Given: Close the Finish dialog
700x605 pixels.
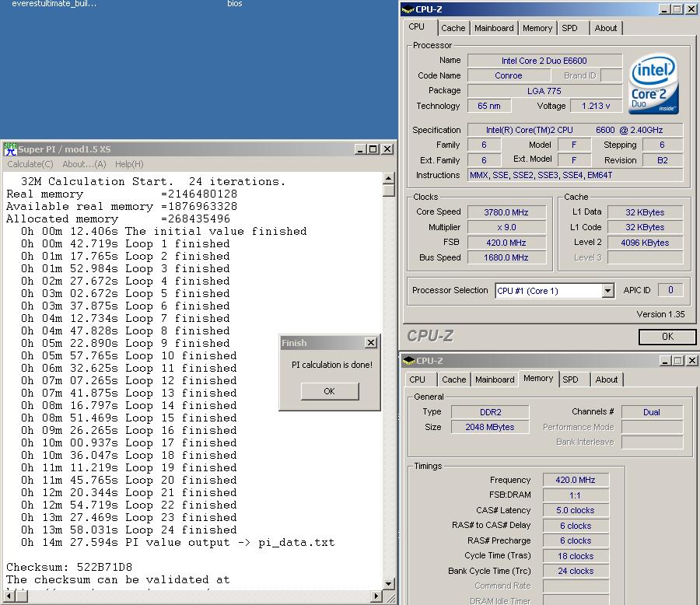Looking at the screenshot, I should (x=370, y=342).
